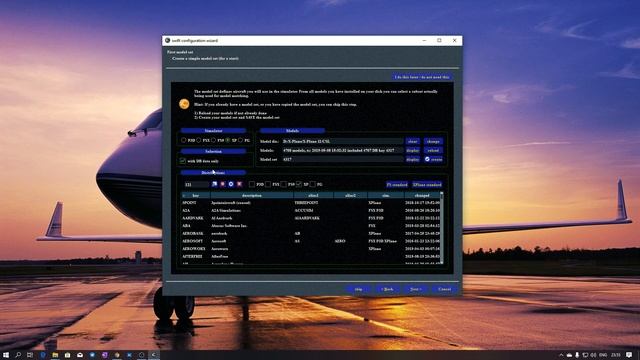
Task: Check the FSX distributor filter checkbox
Action: [x=268, y=184]
